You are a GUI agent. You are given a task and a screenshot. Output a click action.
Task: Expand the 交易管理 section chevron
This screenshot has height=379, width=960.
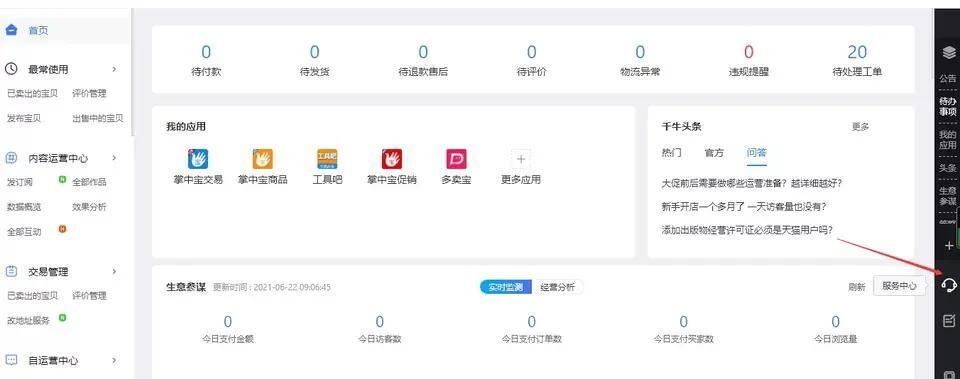point(114,271)
